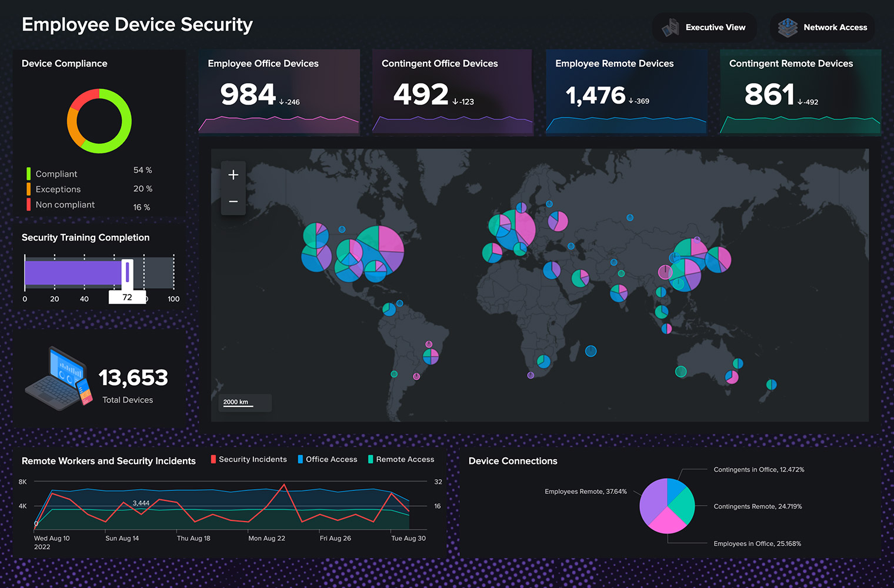Toggle the Security Incidents legend entry

coord(248,459)
